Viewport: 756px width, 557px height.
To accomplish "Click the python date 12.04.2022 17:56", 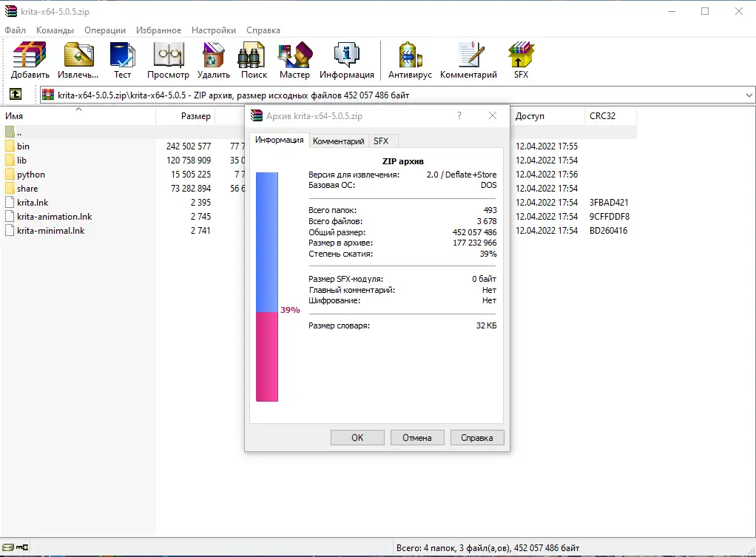I will 547,174.
